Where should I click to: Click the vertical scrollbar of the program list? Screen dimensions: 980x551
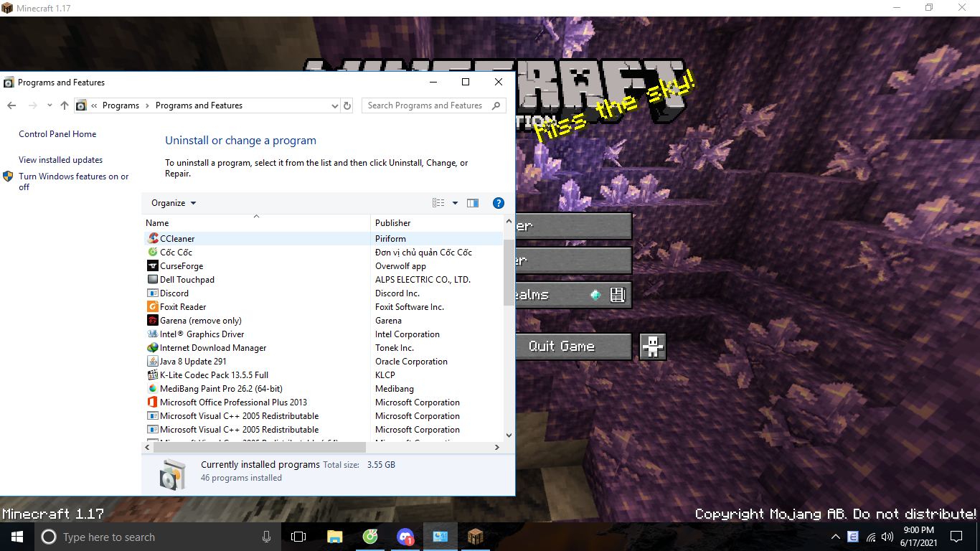coord(509,273)
